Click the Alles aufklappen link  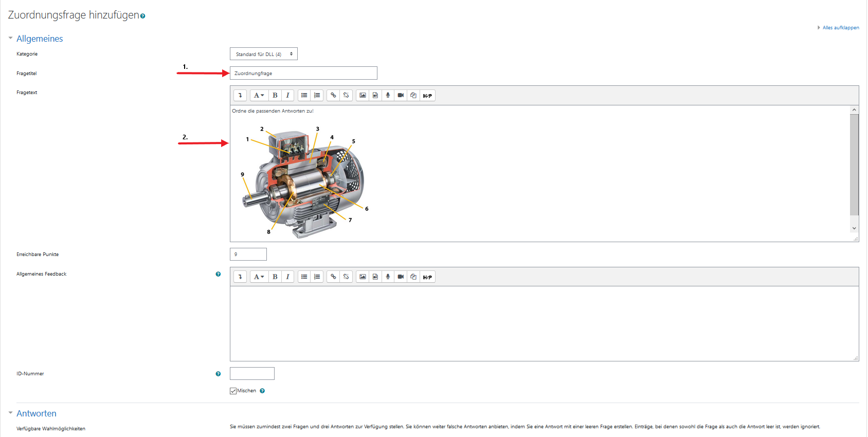pos(840,28)
